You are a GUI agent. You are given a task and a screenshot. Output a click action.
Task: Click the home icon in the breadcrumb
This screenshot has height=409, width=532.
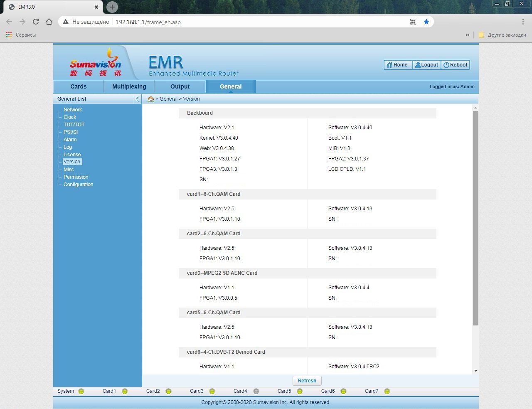[151, 99]
